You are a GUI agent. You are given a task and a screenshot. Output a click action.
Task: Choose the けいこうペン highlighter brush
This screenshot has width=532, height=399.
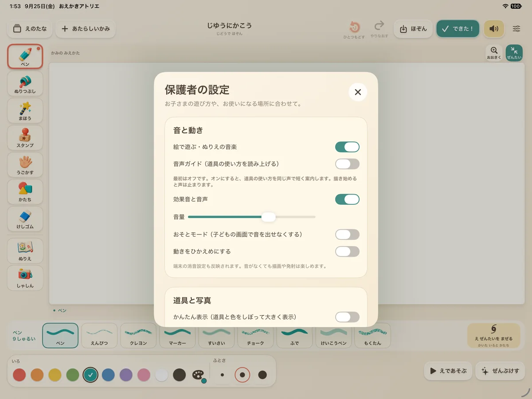coord(333,336)
